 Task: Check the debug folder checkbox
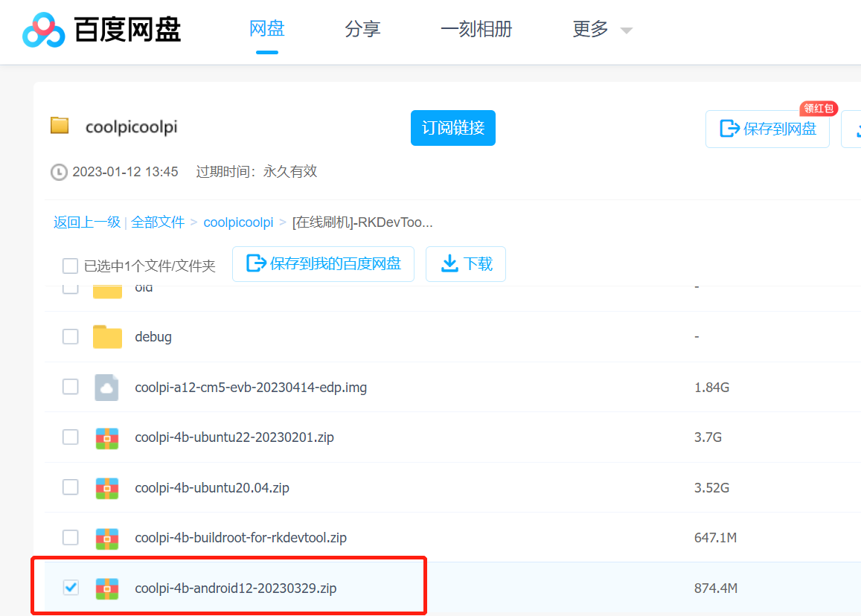70,336
